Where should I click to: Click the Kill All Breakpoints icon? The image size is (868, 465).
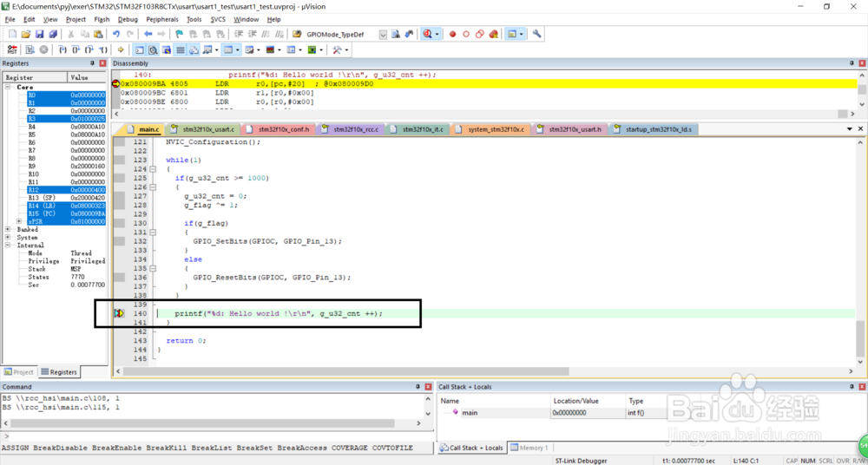pos(494,35)
